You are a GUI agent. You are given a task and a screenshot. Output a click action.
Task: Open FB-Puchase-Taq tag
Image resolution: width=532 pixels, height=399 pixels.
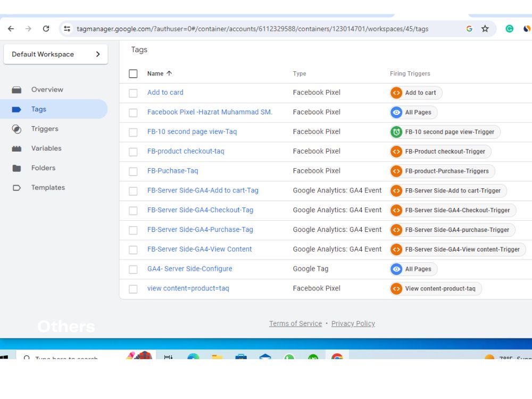point(173,171)
